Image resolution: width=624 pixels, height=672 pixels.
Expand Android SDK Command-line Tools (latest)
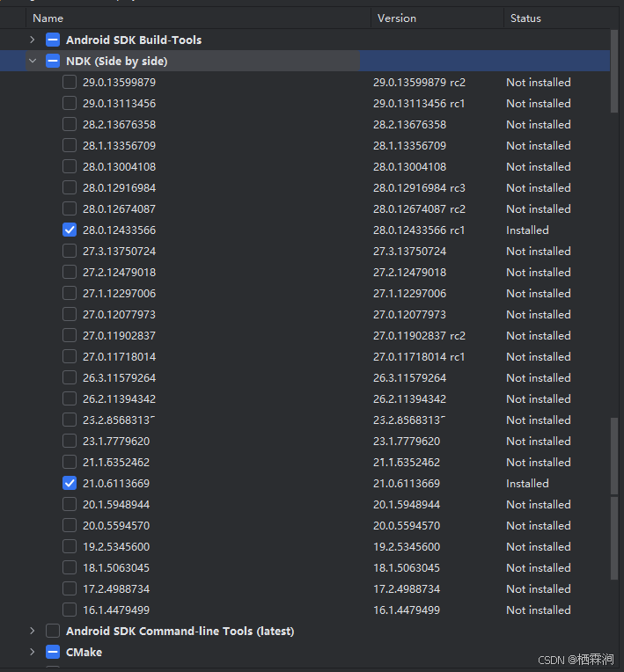(33, 631)
